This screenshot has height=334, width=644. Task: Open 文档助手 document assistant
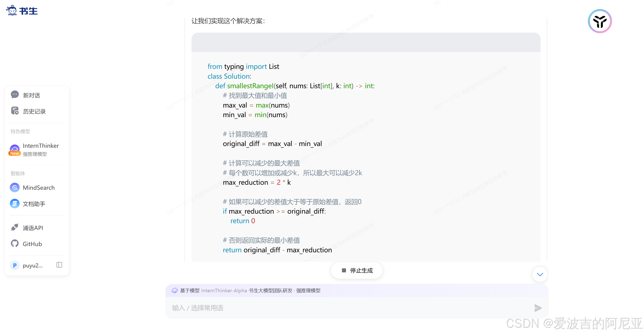pyautogui.click(x=34, y=204)
